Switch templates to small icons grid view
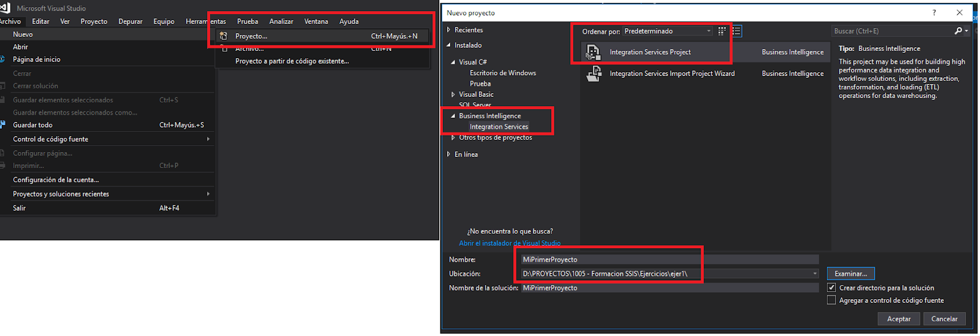Screen dimensions: 980x336 [722, 31]
